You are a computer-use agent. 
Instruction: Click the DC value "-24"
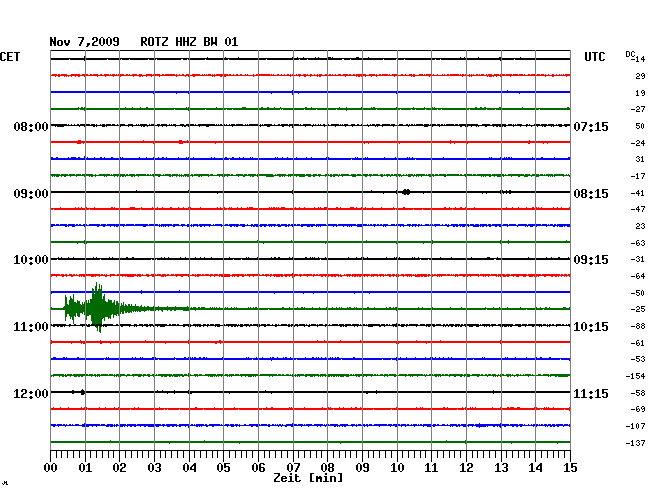[638, 143]
